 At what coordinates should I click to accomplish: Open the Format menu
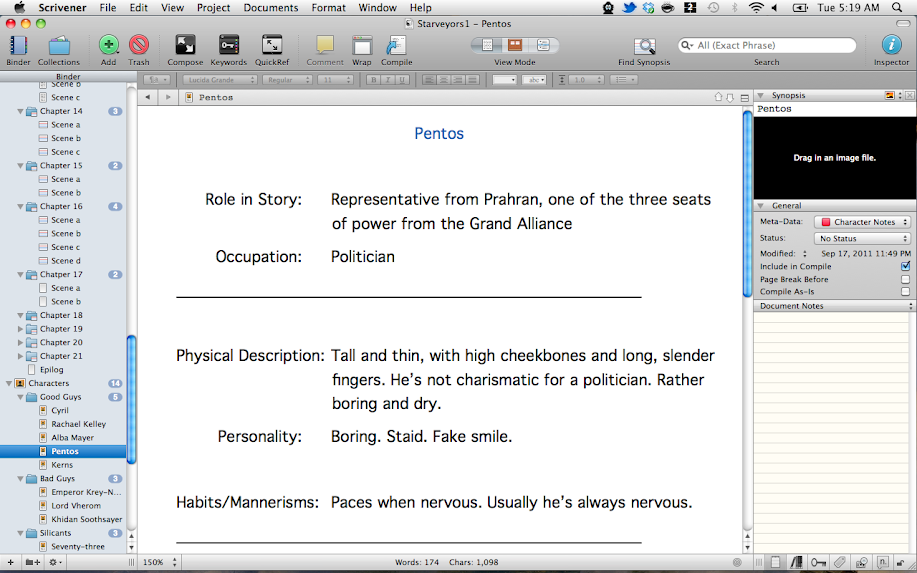328,7
